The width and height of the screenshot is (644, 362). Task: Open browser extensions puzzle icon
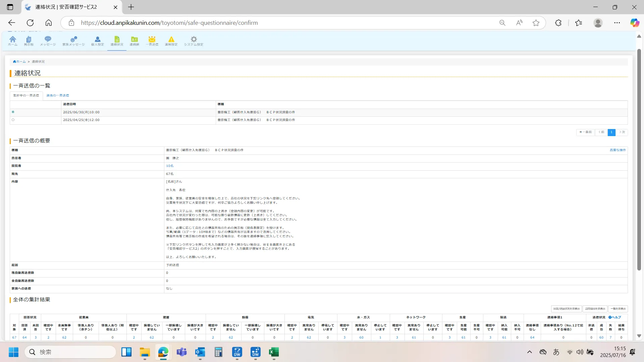click(558, 23)
